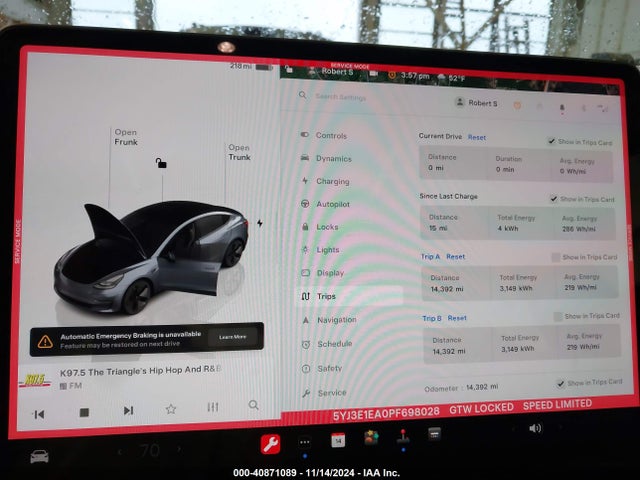Image resolution: width=640 pixels, height=480 pixels.
Task: Tap the 3:57 pm clock
Action: pos(415,76)
